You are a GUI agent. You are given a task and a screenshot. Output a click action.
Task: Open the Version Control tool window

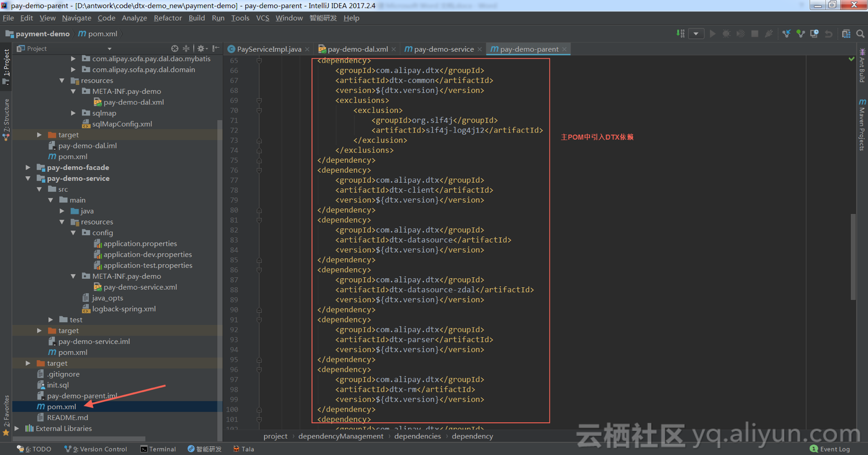pos(95,449)
